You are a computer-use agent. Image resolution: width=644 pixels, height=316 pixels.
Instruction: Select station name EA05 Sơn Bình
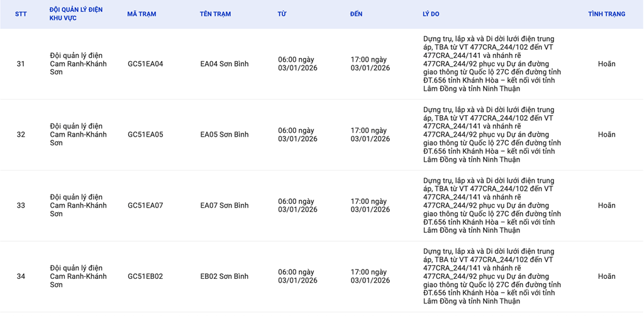[225, 135]
